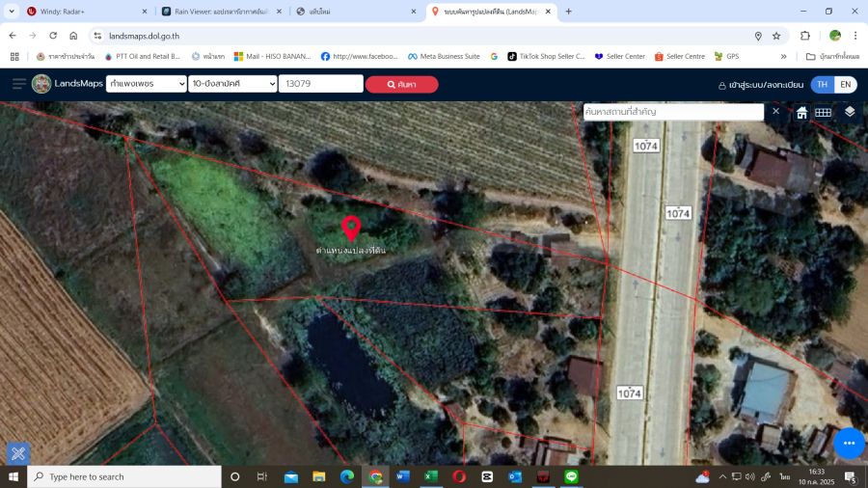Open the blue chat bubble button
This screenshot has width=868, height=488.
click(849, 443)
